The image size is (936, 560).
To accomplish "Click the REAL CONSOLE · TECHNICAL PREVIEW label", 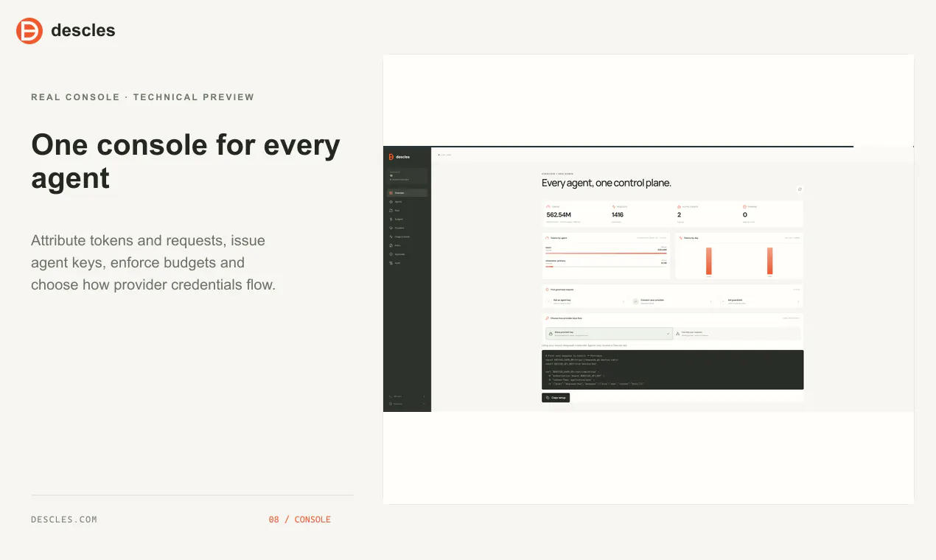I will [143, 97].
